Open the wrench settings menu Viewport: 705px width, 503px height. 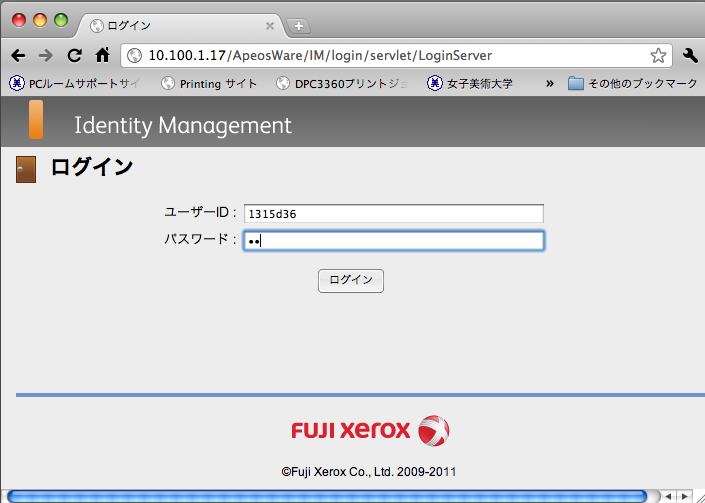[690, 56]
